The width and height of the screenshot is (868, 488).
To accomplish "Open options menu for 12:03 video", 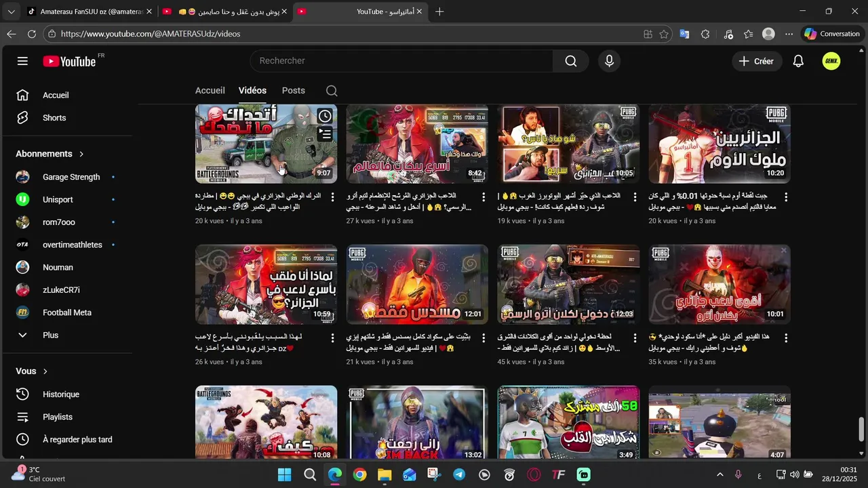I will (x=635, y=338).
